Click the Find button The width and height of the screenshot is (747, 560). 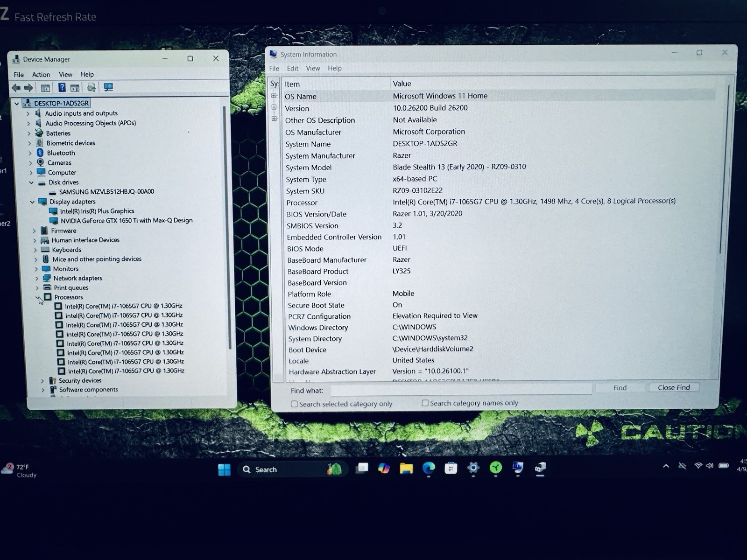pos(620,388)
